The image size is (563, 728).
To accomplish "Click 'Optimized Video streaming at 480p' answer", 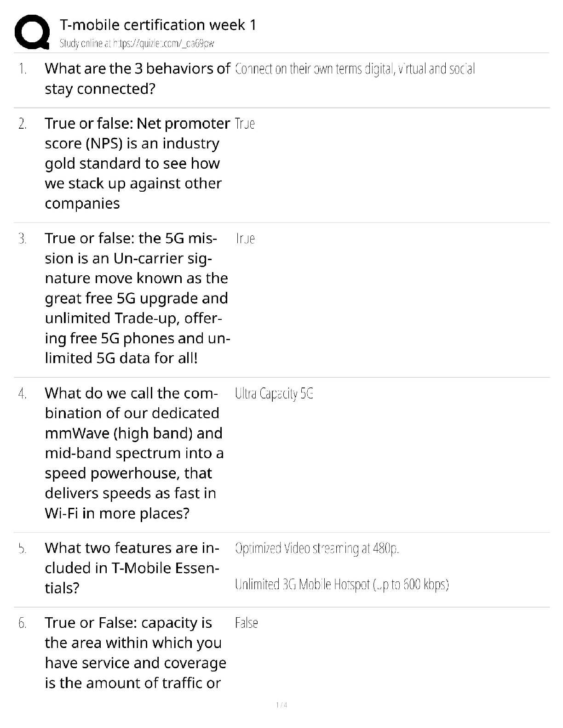I will [316, 548].
